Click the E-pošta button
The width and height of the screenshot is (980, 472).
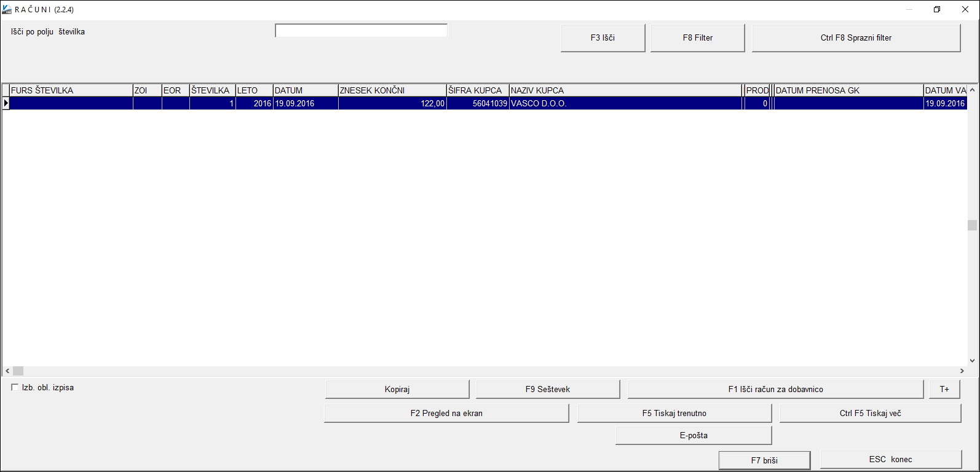[x=693, y=435]
